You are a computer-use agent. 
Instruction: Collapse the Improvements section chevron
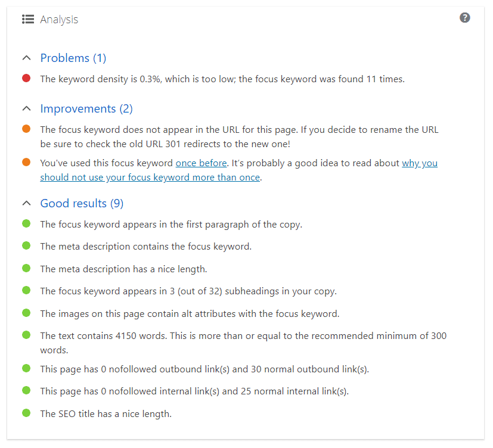pyautogui.click(x=27, y=108)
